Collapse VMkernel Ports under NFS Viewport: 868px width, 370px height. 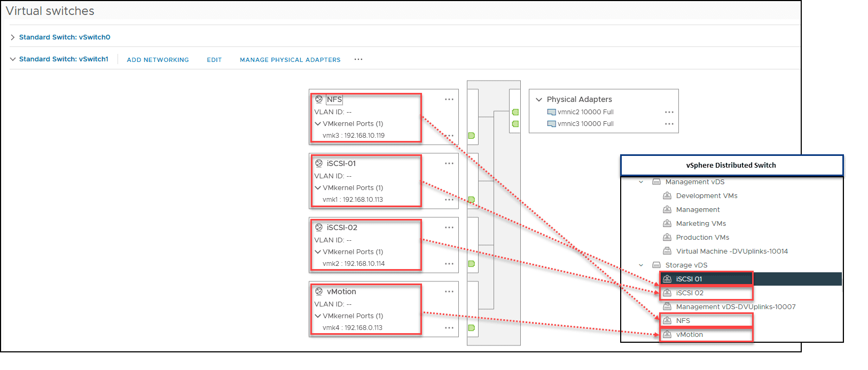[318, 124]
